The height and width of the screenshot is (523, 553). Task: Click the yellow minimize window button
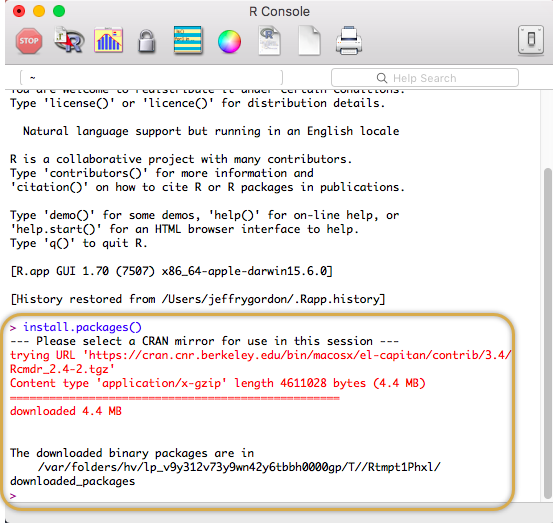[x=39, y=11]
